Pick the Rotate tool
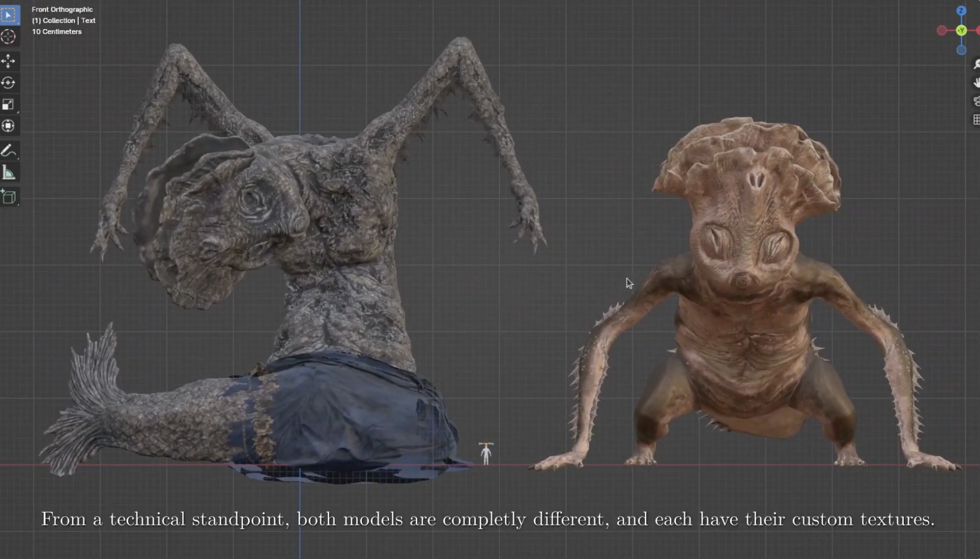This screenshot has height=559, width=980. 8,83
